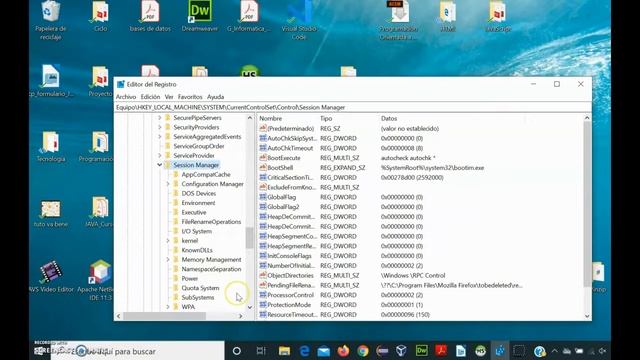This screenshot has width=640, height=360.
Task: Open the Archivo menu
Action: [x=126, y=97]
